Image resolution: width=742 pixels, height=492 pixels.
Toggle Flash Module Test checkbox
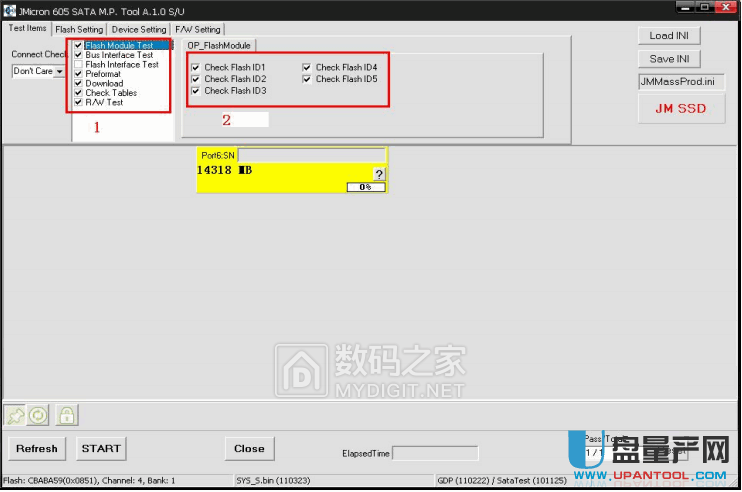point(79,45)
